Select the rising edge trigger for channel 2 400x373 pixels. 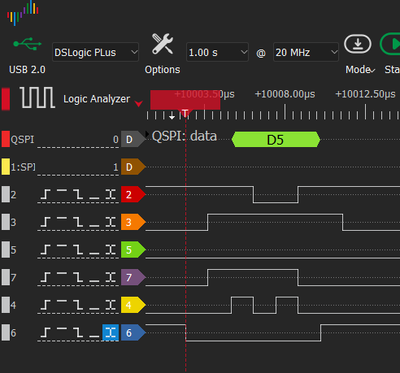coord(46,194)
